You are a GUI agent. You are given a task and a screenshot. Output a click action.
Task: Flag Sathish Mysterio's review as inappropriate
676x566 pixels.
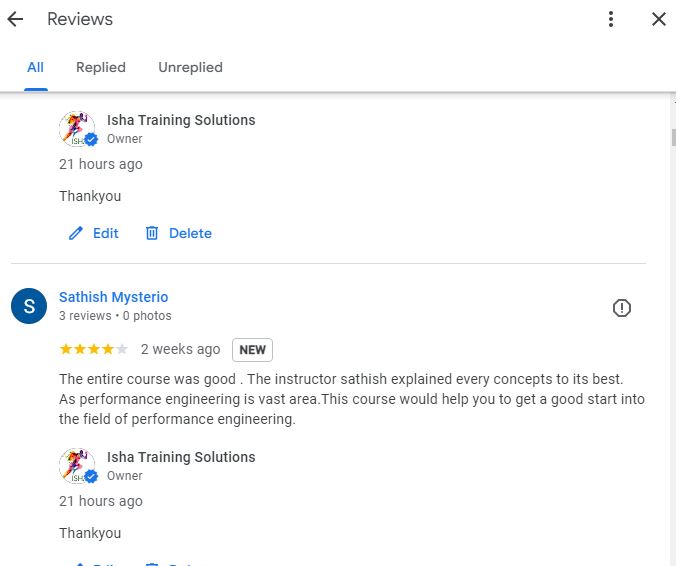(621, 308)
